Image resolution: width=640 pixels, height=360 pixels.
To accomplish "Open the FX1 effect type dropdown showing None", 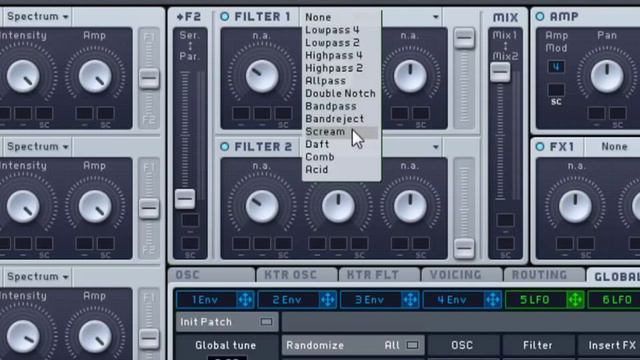I will pyautogui.click(x=613, y=147).
